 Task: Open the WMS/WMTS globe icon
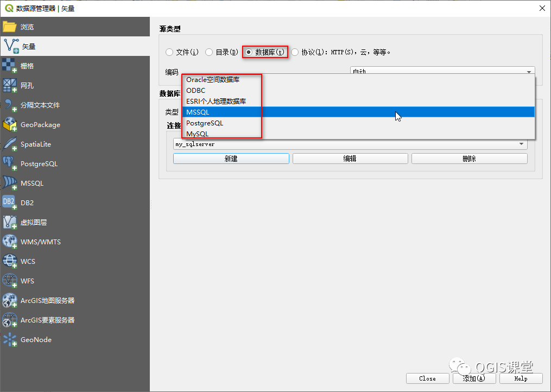tap(9, 242)
